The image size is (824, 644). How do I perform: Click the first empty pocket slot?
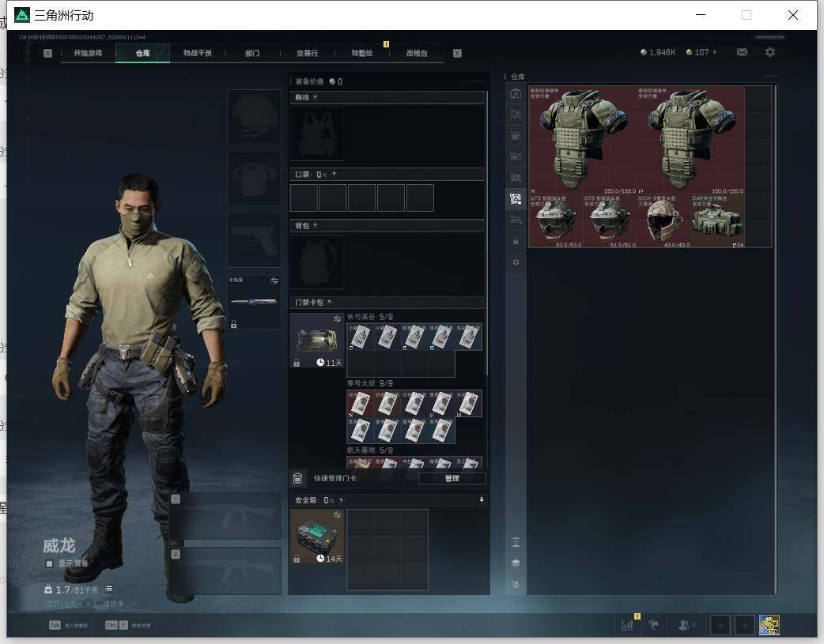(304, 198)
